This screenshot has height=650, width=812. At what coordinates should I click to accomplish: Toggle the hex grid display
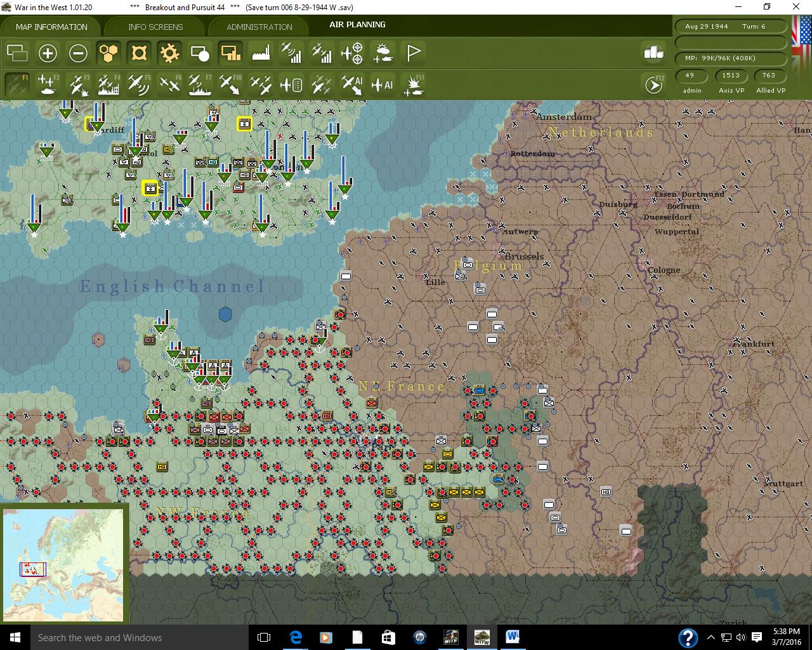(x=108, y=53)
